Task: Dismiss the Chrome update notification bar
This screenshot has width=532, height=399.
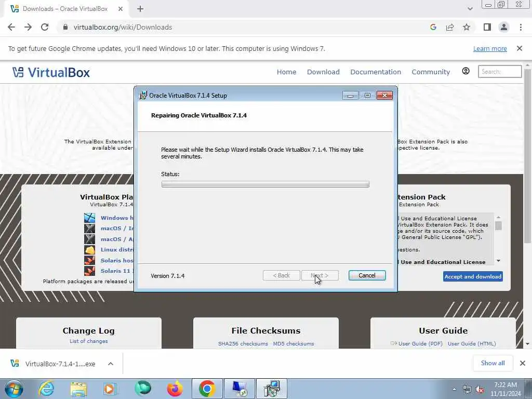Action: click(520, 48)
